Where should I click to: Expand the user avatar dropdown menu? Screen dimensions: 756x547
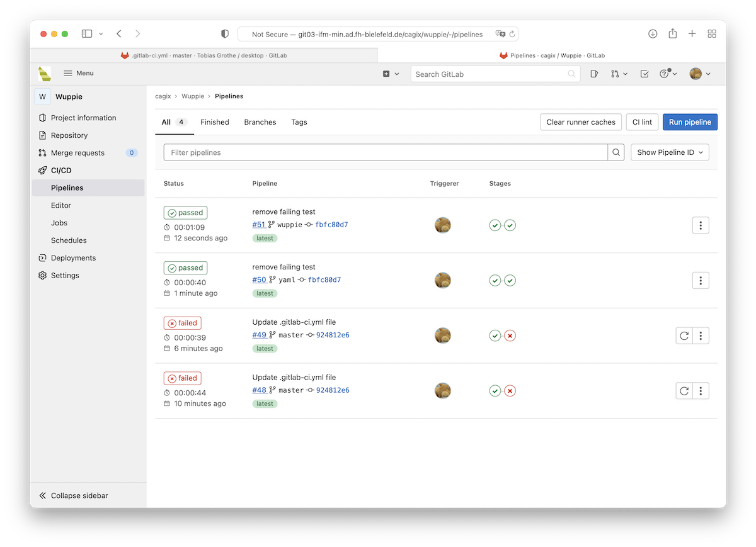pyautogui.click(x=700, y=74)
